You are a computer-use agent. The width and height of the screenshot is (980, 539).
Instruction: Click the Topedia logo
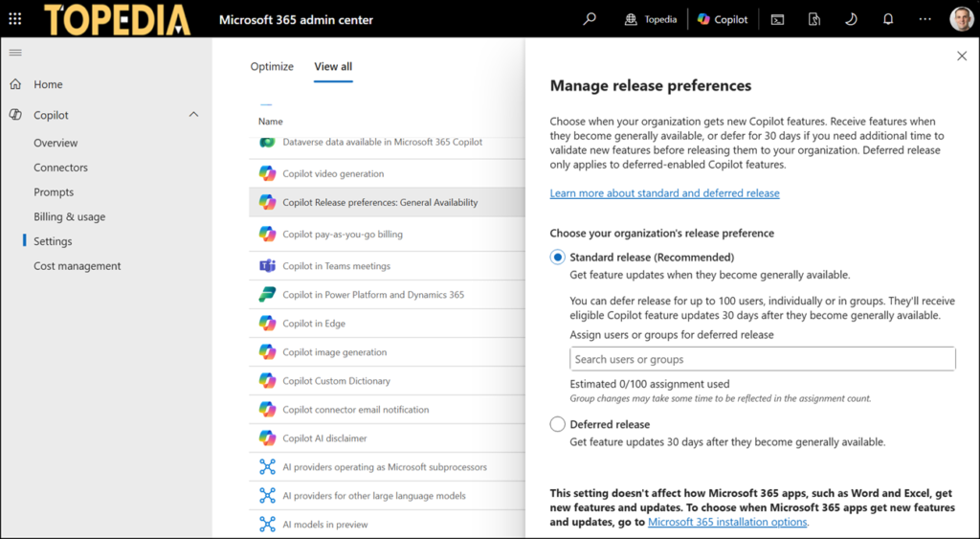117,19
